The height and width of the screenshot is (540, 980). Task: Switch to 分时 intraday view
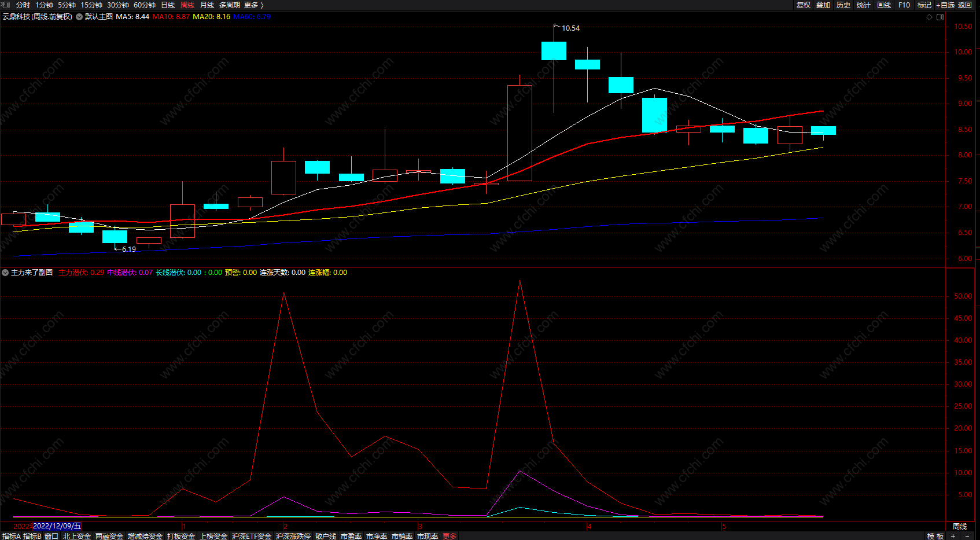click(23, 5)
